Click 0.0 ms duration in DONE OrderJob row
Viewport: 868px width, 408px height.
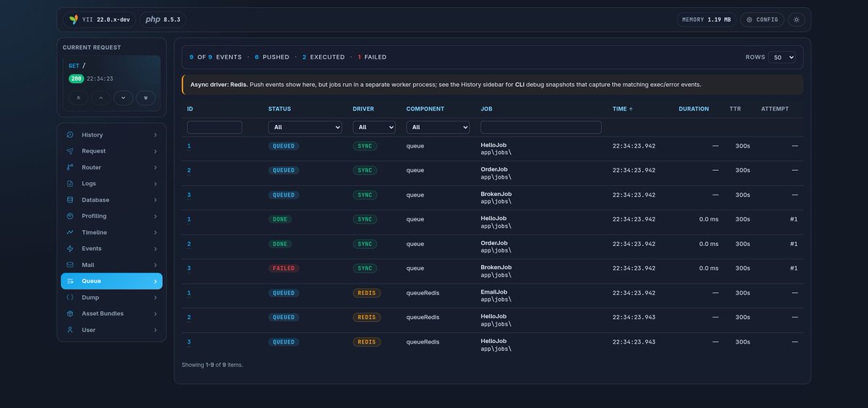[x=709, y=244]
